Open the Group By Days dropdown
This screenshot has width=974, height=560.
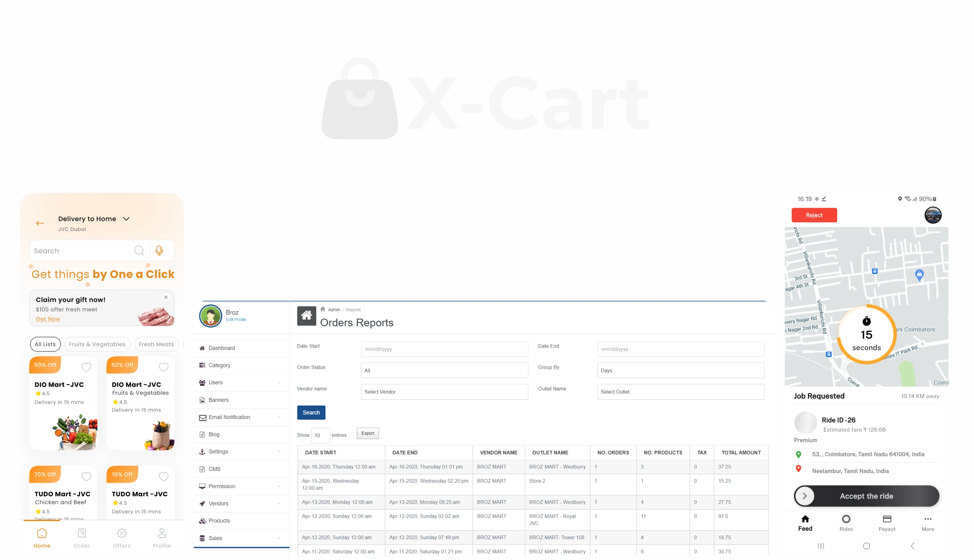tap(680, 370)
